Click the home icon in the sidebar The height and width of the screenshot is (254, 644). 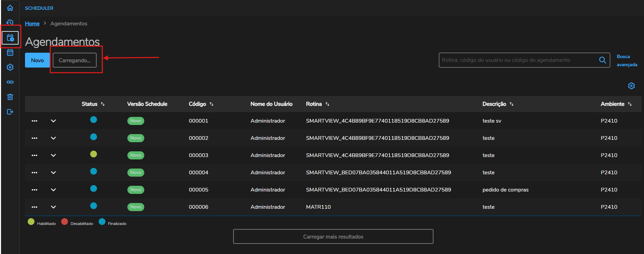pos(10,8)
